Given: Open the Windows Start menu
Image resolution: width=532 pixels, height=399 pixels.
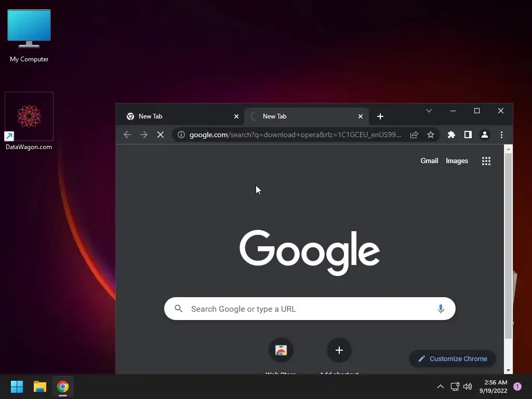Looking at the screenshot, I should click(x=17, y=387).
